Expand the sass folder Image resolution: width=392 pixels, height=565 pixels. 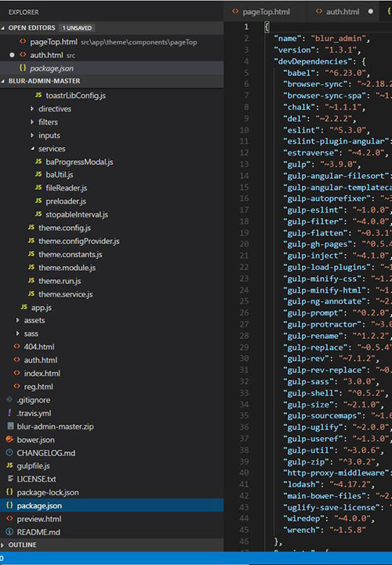click(17, 334)
